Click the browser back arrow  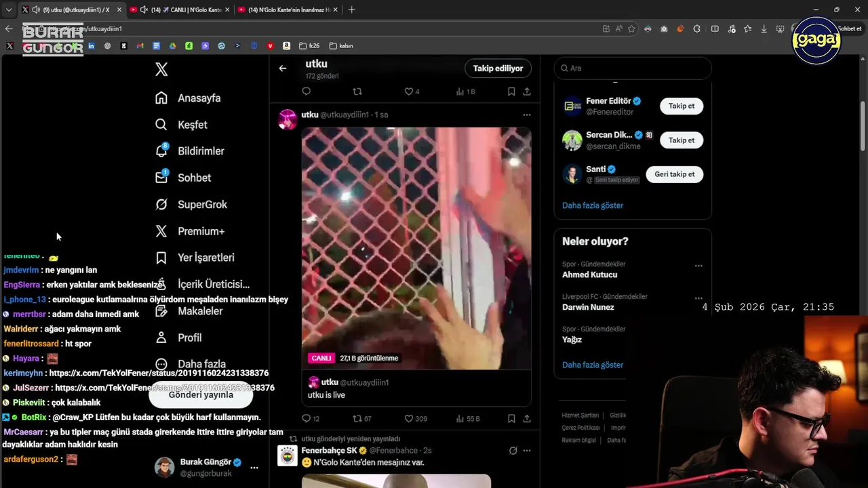click(x=8, y=29)
